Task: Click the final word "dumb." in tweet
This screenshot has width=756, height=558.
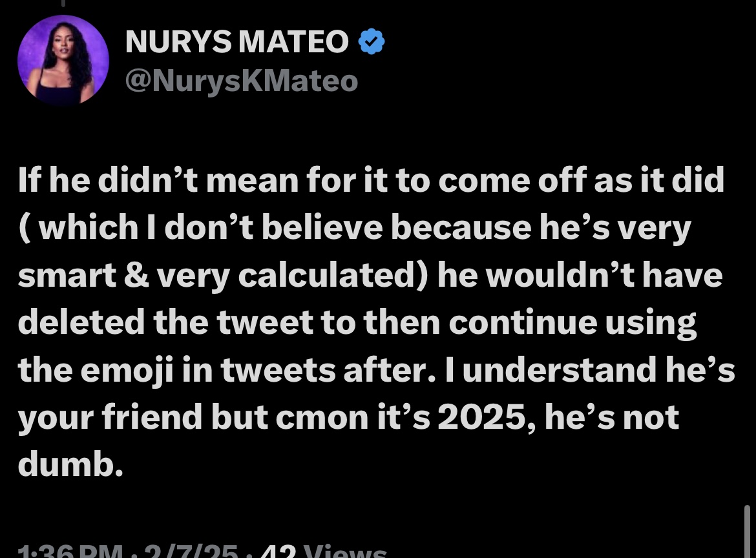Action: point(70,464)
